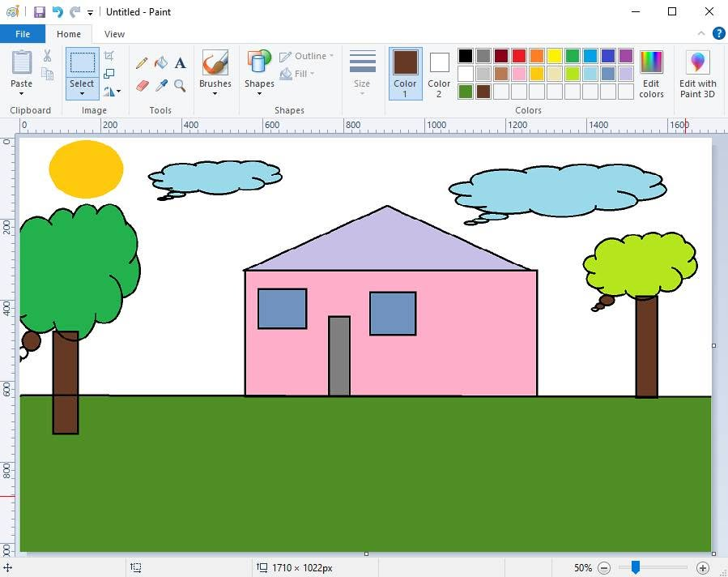This screenshot has height=577, width=728.
Task: Click the zoom slider handle
Action: tap(636, 566)
